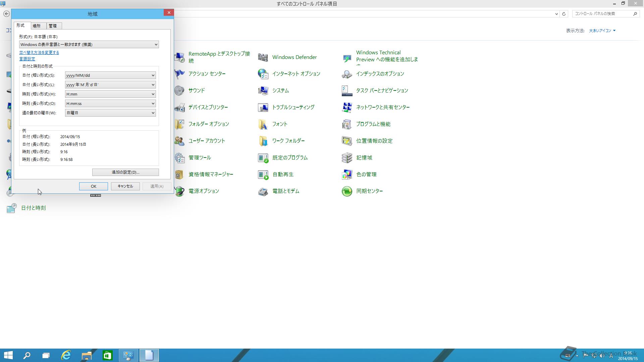Open 表示方法 大きいアイコン dropdown
644x362 pixels.
click(602, 31)
